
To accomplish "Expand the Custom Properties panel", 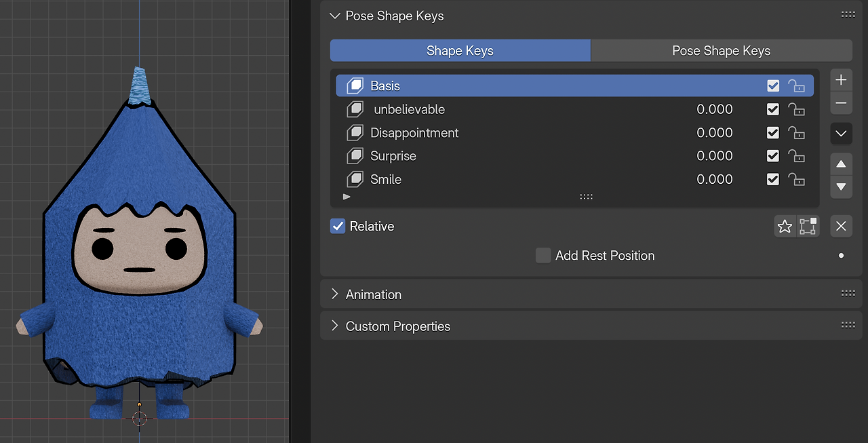I will click(x=334, y=326).
